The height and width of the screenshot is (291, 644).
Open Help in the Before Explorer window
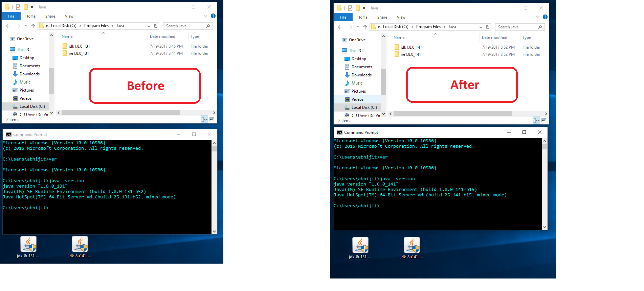(213, 16)
